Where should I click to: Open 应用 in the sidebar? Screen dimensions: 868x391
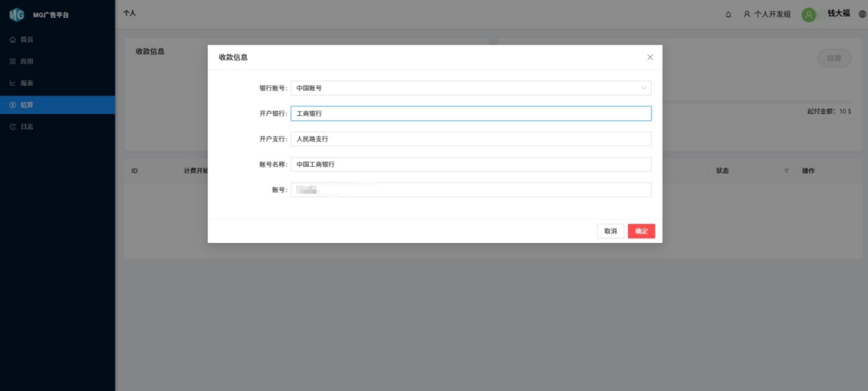[27, 61]
